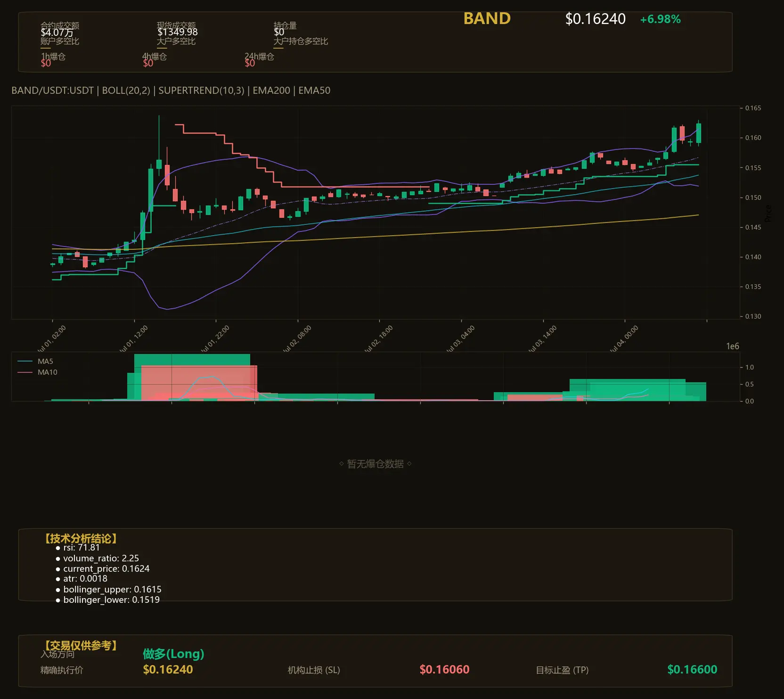The width and height of the screenshot is (784, 699).
Task: Click the +6.98% price change
Action: (660, 19)
